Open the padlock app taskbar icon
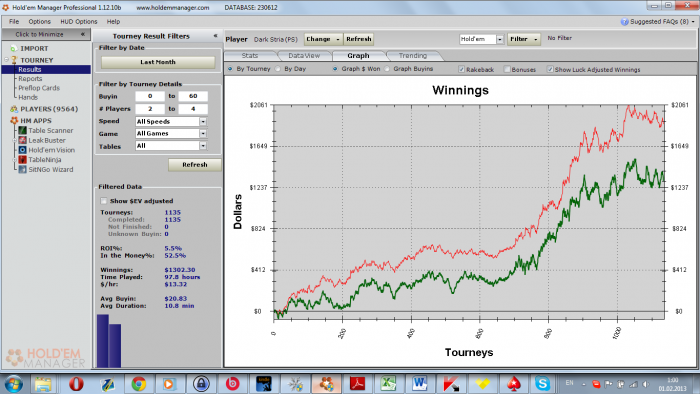The width and height of the screenshot is (700, 394). pyautogui.click(x=201, y=384)
